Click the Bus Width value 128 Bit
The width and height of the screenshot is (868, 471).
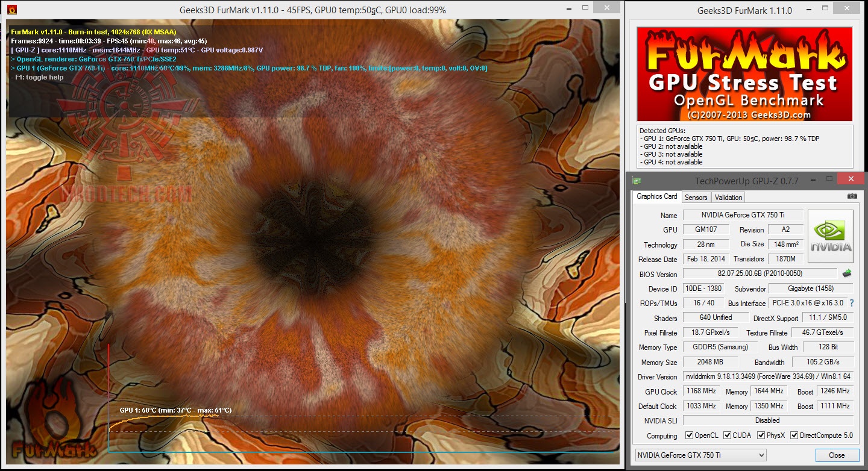pyautogui.click(x=828, y=348)
